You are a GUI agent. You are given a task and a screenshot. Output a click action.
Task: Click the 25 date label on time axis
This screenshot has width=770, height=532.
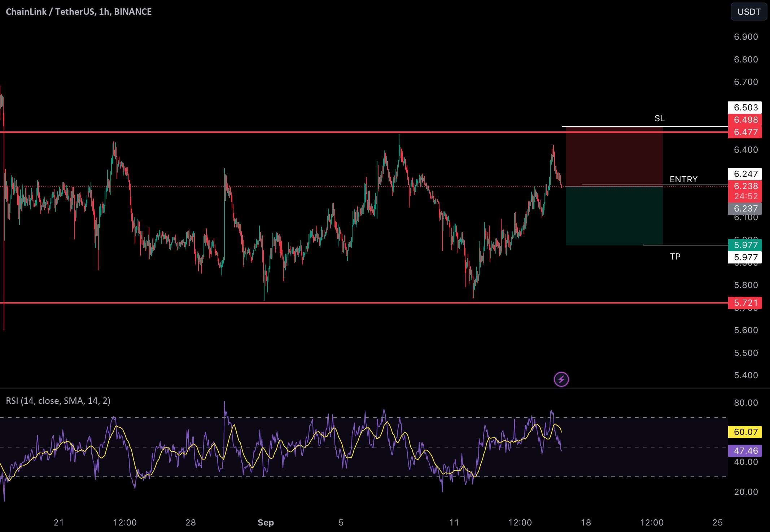tap(718, 523)
